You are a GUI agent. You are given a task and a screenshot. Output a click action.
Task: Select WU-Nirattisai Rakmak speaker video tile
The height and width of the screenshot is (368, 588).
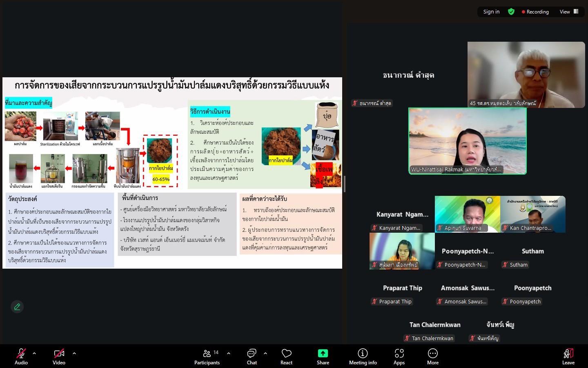(x=468, y=141)
